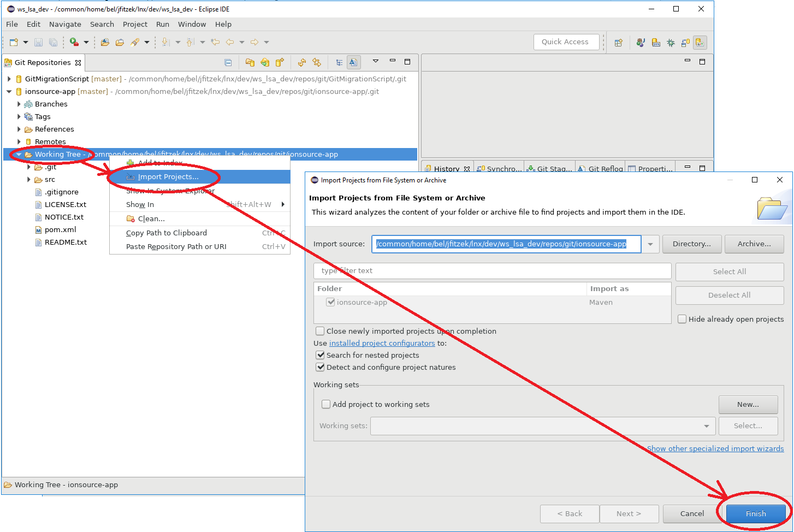Switch to the Git Reflog tab
Image resolution: width=794 pixels, height=532 pixels.
tap(600, 169)
